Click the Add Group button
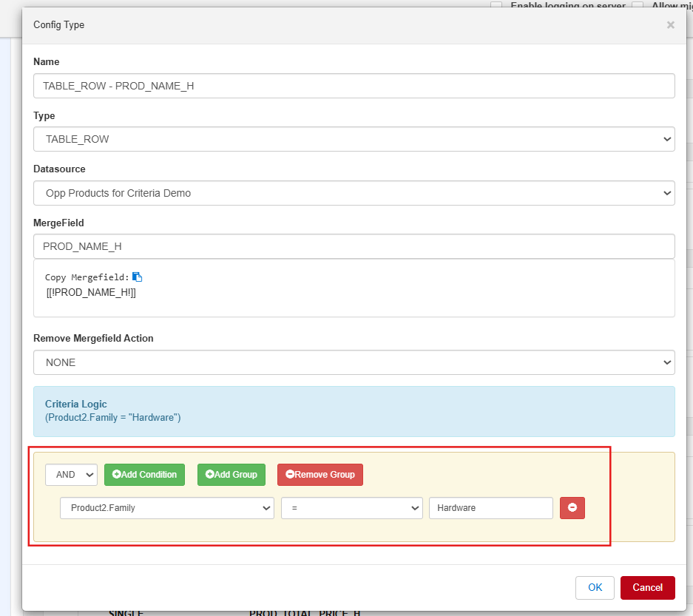The width and height of the screenshot is (693, 616). click(231, 475)
